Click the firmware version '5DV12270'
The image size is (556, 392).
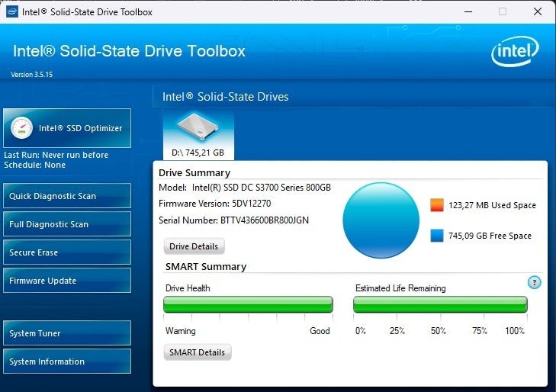tap(252, 204)
